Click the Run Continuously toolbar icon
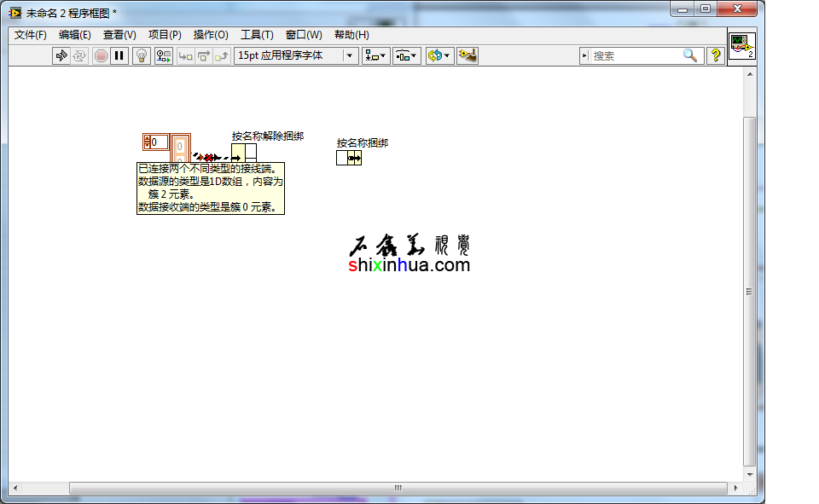 coord(79,55)
